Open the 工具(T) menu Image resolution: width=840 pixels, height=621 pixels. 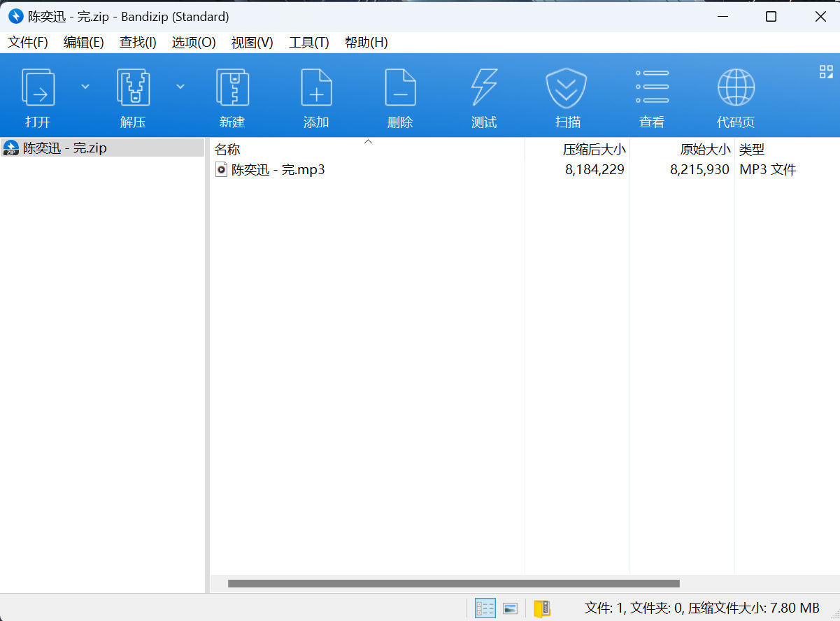(309, 43)
